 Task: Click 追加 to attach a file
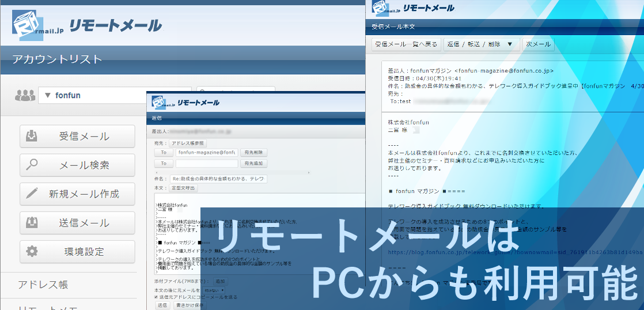click(x=220, y=282)
